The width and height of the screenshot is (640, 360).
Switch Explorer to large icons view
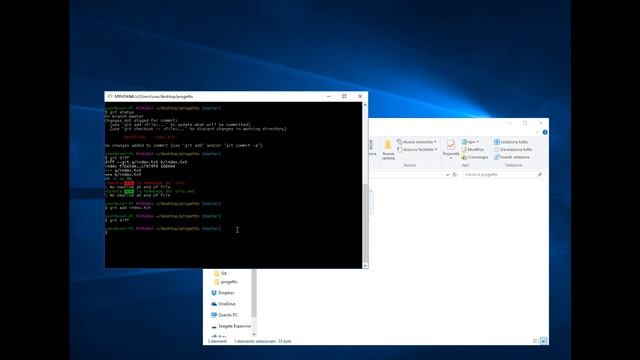tap(544, 341)
